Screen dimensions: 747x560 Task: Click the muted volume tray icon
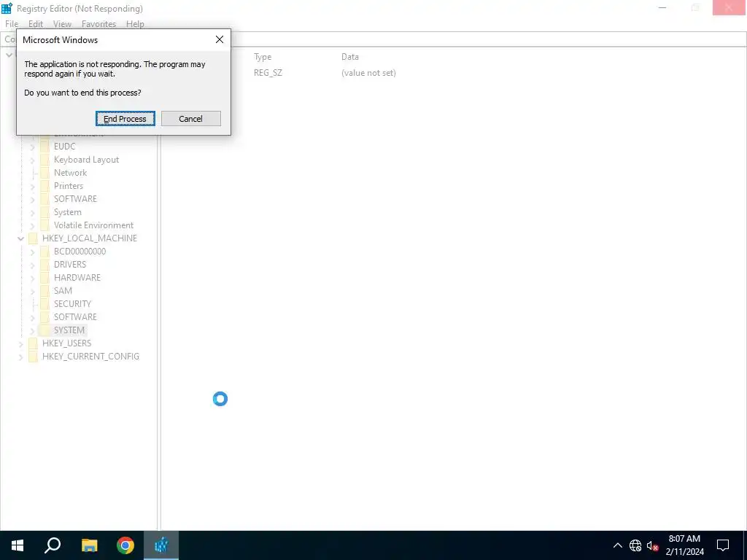(652, 545)
